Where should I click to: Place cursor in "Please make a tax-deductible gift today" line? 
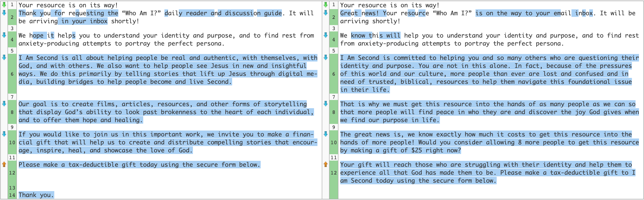click(139, 164)
